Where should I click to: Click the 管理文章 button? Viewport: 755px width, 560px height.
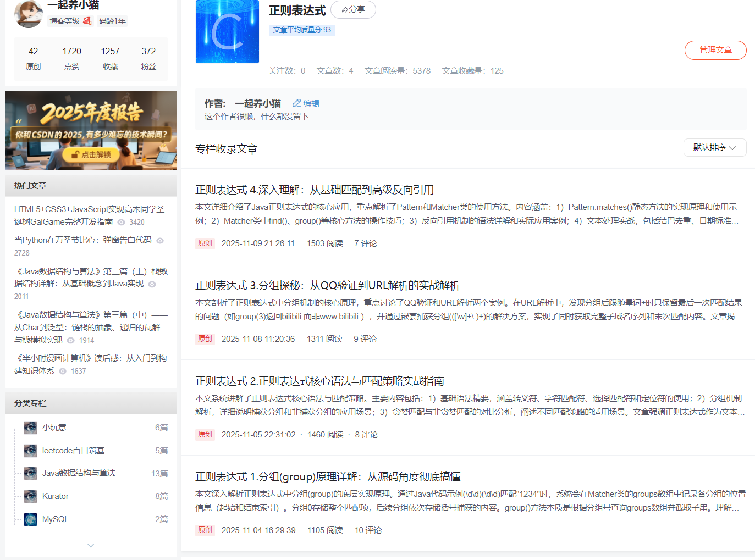click(x=715, y=50)
